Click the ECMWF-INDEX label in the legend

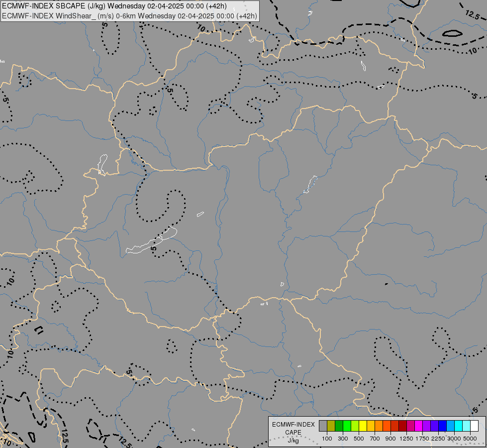click(293, 425)
